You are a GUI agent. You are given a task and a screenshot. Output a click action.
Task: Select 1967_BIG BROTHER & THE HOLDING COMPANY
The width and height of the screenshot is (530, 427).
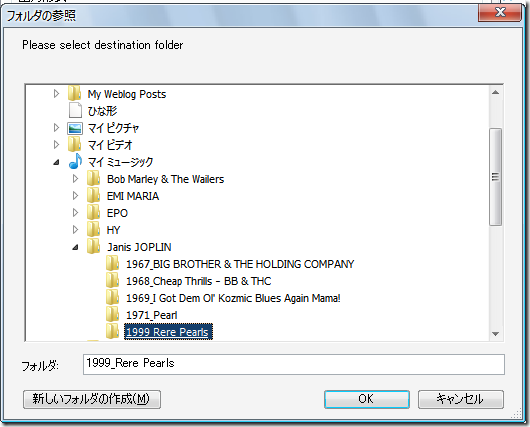tap(240, 264)
